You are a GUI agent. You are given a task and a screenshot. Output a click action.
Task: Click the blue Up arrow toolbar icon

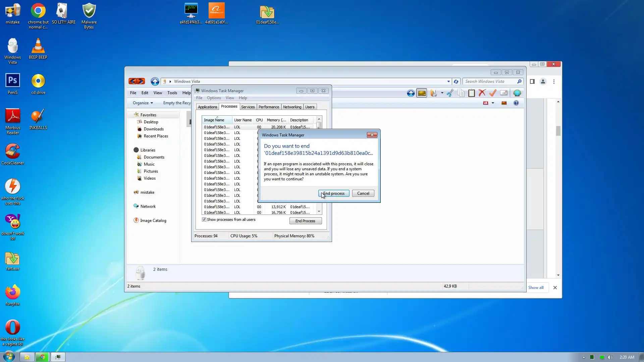pyautogui.click(x=411, y=93)
